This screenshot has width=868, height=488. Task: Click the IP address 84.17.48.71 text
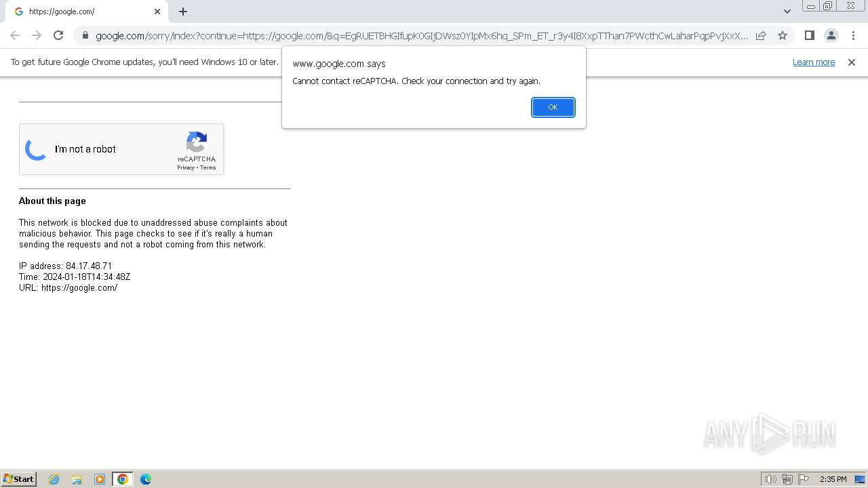click(x=65, y=266)
